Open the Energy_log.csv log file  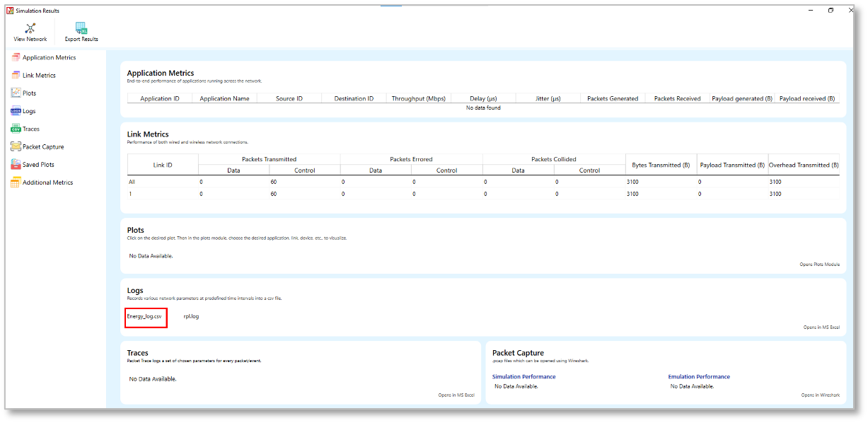[144, 316]
